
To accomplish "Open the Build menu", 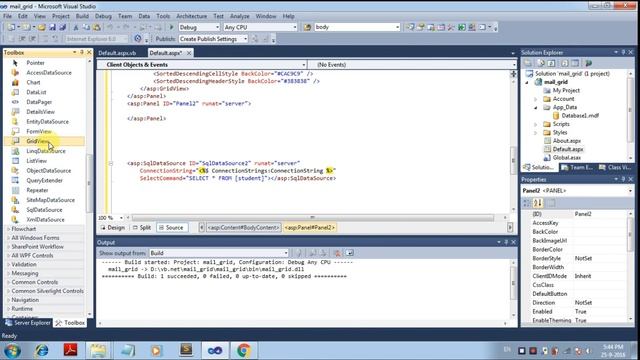I will click(x=82, y=16).
